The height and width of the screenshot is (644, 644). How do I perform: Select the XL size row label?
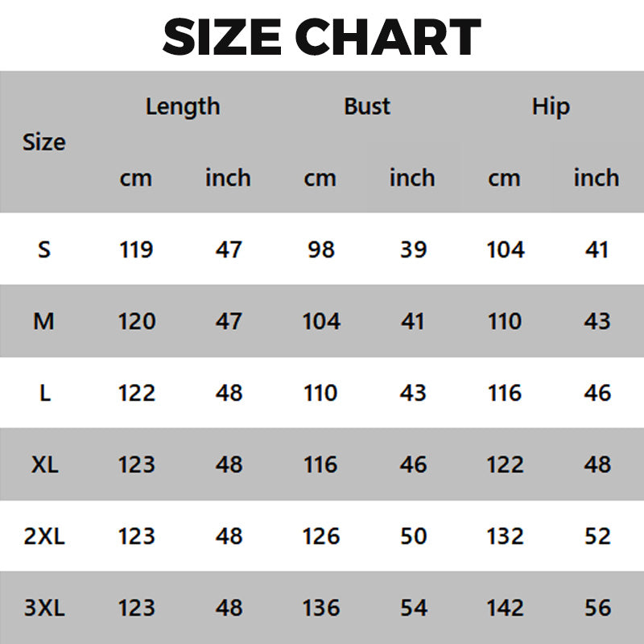(44, 464)
